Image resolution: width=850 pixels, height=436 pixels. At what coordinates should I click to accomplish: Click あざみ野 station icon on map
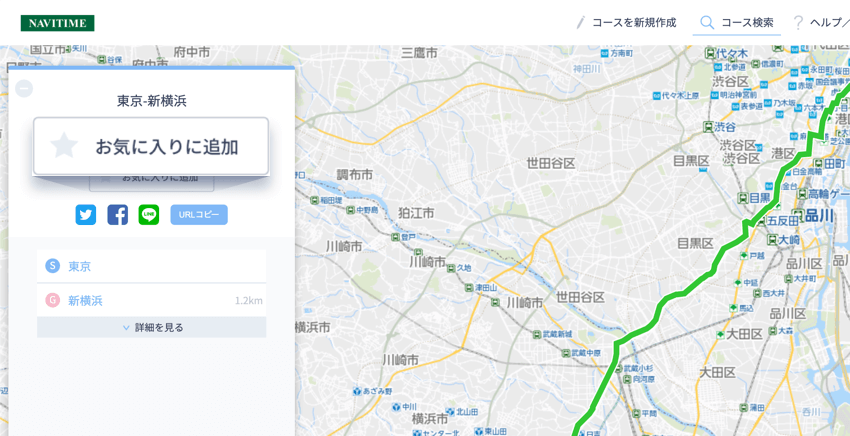point(356,390)
